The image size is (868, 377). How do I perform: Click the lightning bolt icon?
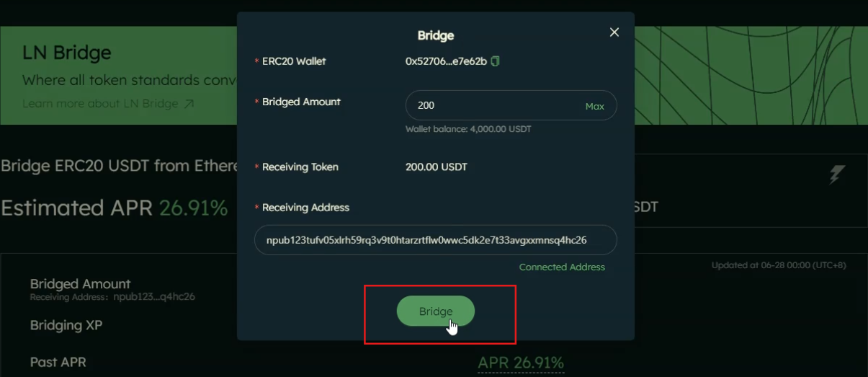836,174
